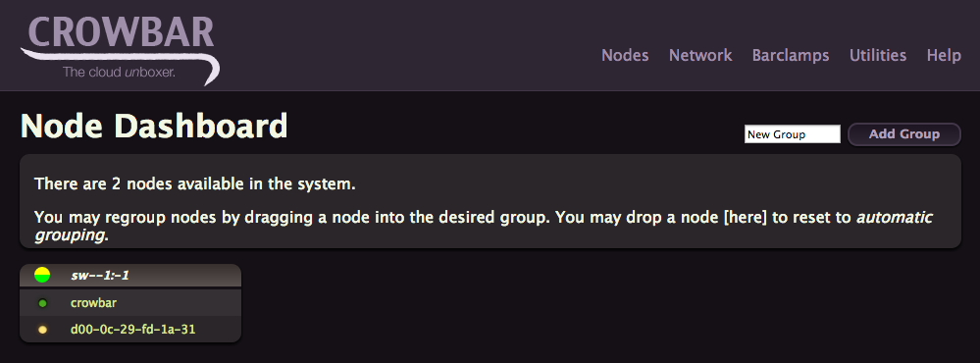Click the yellow status dot beside d00-0c-29-fd-1a-31
Screen dimensions: 980x363
[x=42, y=330]
